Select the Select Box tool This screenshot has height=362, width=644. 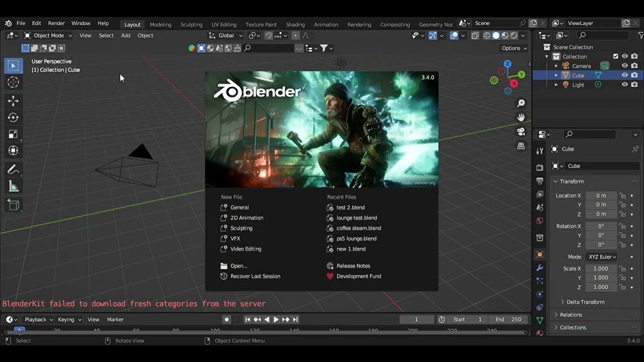click(x=14, y=65)
